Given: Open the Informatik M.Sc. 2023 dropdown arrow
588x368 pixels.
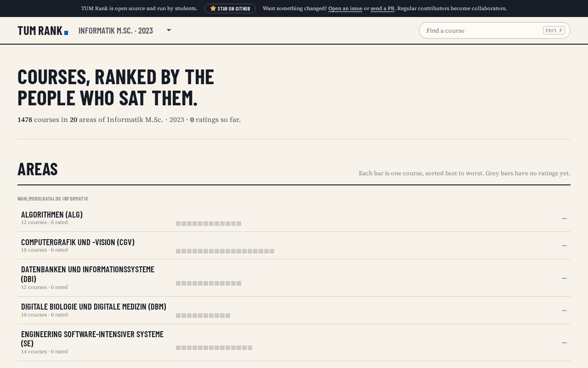Looking at the screenshot, I should click(x=169, y=30).
